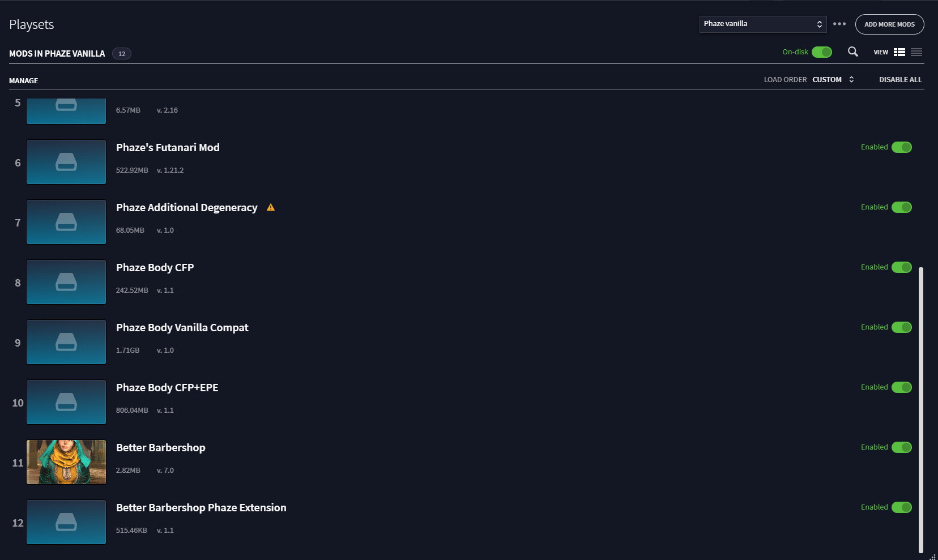Screen dimensions: 938x560
Task: Click the Manage label
Action: coord(24,81)
